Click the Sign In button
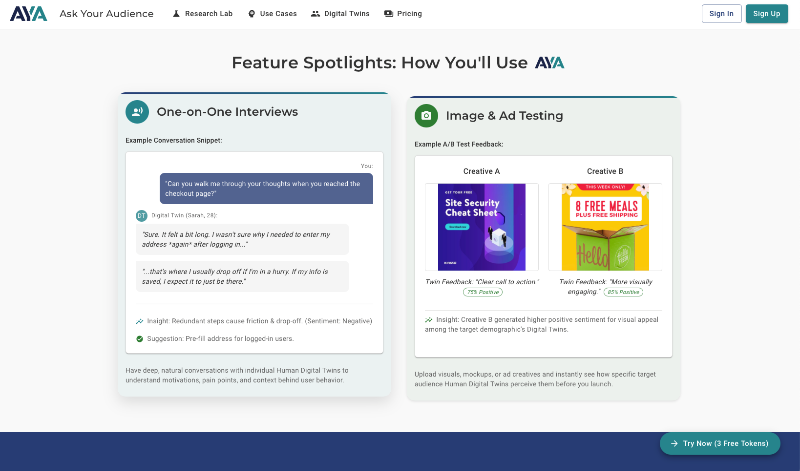800x471 pixels. tap(721, 14)
